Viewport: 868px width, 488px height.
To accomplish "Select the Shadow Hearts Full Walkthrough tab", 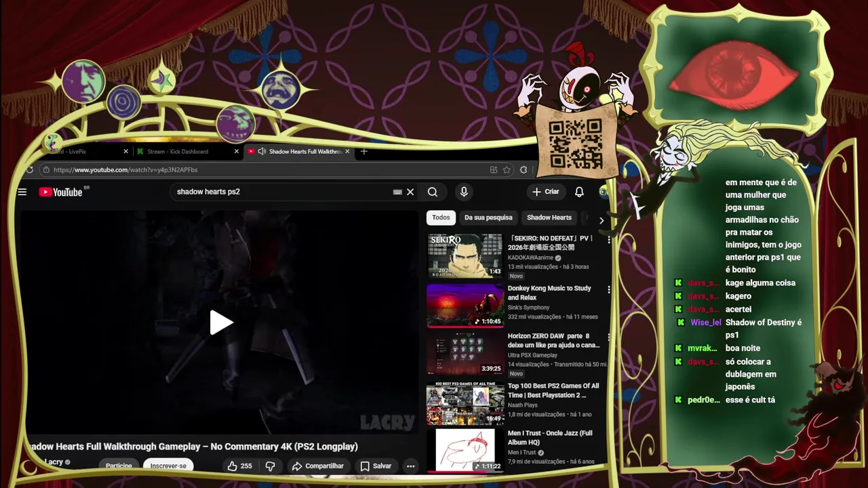I will (x=298, y=151).
